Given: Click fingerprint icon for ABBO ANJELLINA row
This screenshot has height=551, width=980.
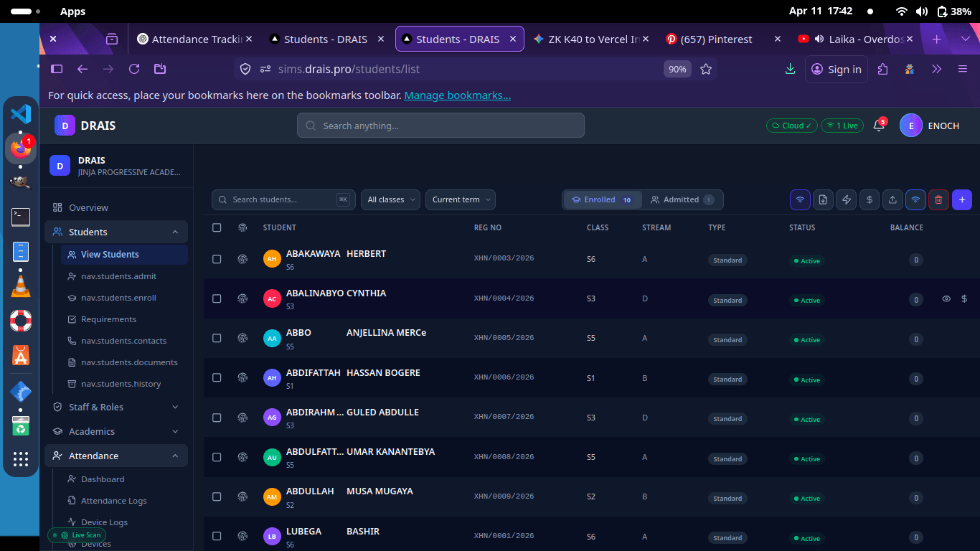Looking at the screenshot, I should [x=242, y=338].
